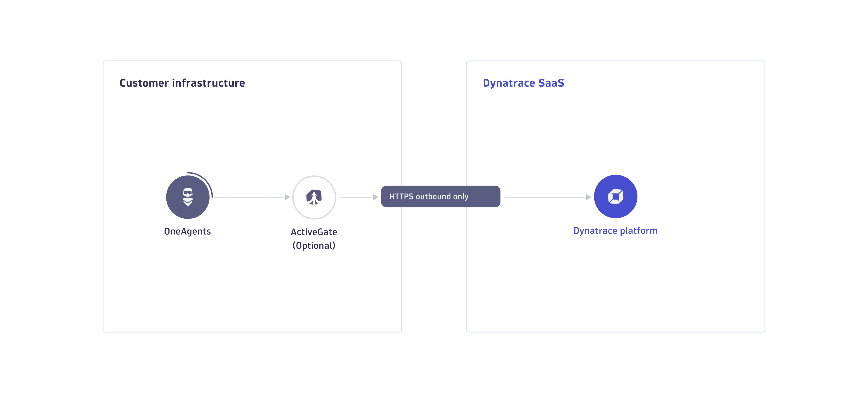Select the OneAgents label text
Image resolution: width=868 pixels, height=393 pixels.
tap(187, 232)
